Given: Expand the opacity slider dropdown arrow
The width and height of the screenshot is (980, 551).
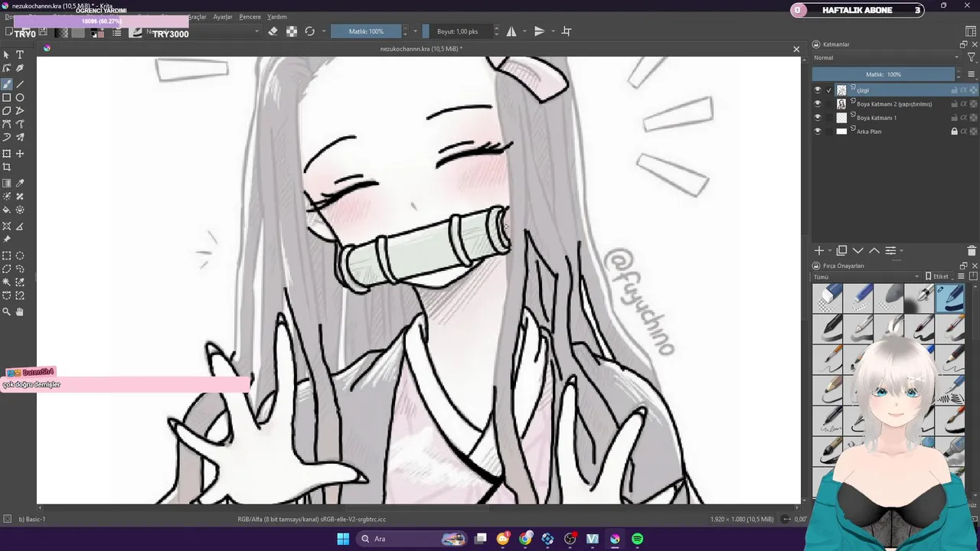Looking at the screenshot, I should 416,31.
